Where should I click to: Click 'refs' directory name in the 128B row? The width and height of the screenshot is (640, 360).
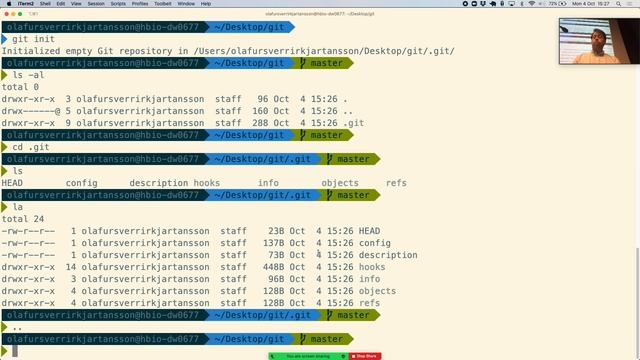click(x=369, y=303)
